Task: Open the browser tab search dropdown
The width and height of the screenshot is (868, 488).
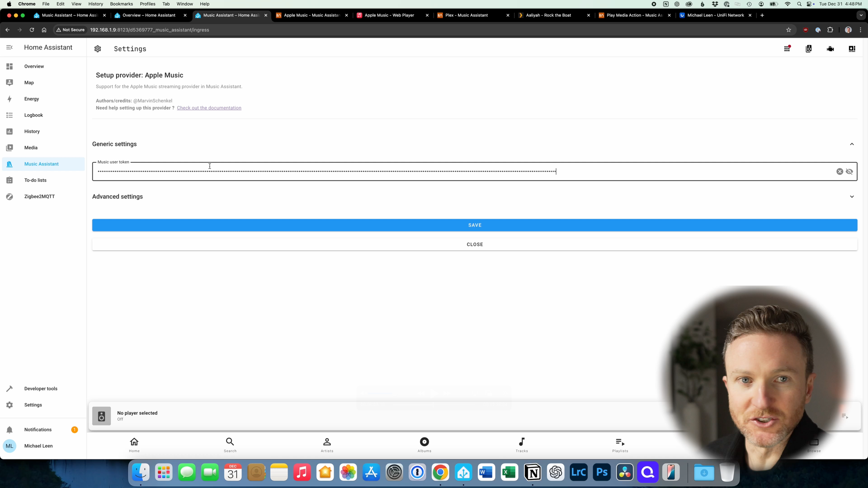Action: [x=860, y=15]
